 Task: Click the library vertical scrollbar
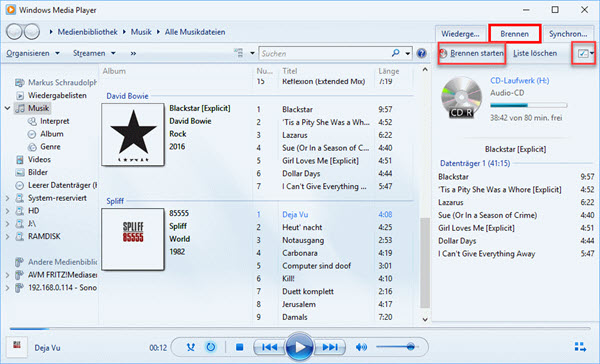click(425, 263)
